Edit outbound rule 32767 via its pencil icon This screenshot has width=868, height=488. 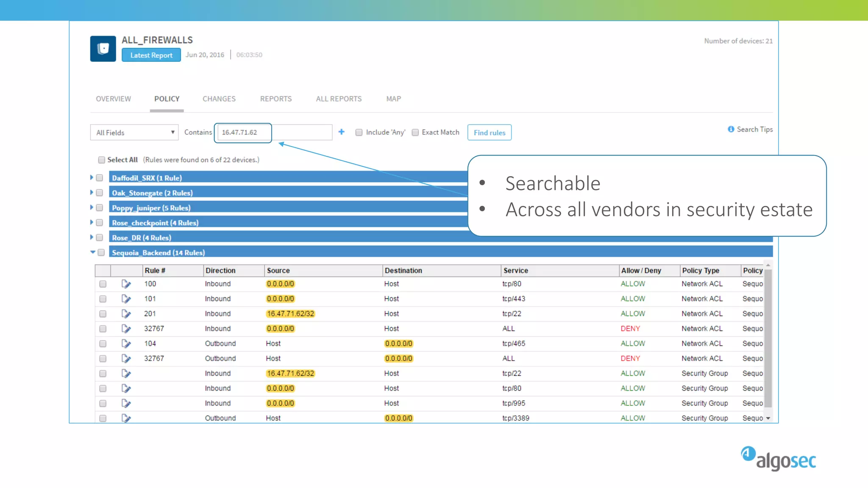click(x=126, y=358)
